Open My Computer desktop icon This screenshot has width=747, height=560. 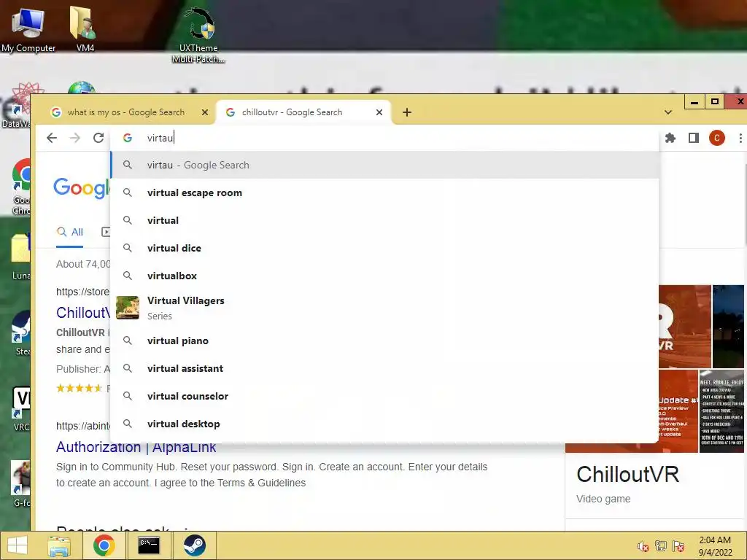(28, 29)
